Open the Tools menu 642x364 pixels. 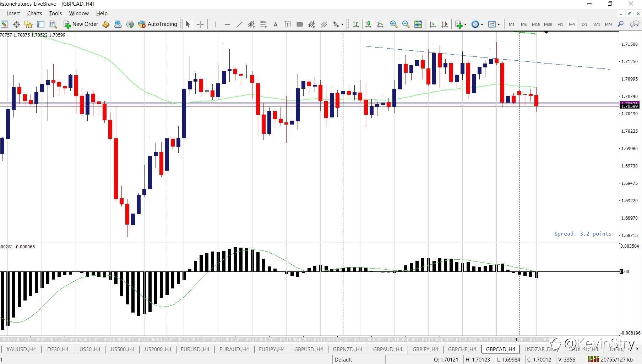55,13
